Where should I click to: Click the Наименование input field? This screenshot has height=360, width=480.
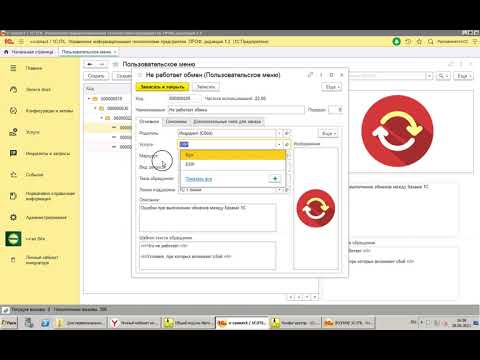point(236,110)
